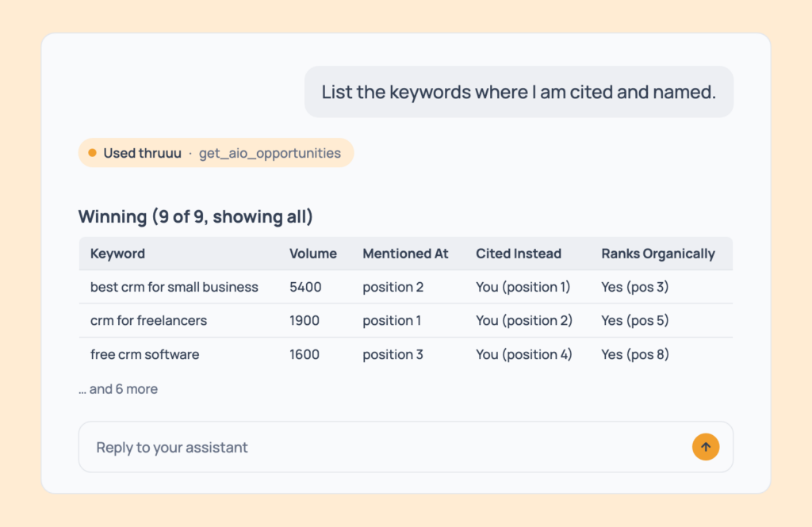
Task: Click the Ranks Organically column header
Action: click(x=657, y=254)
